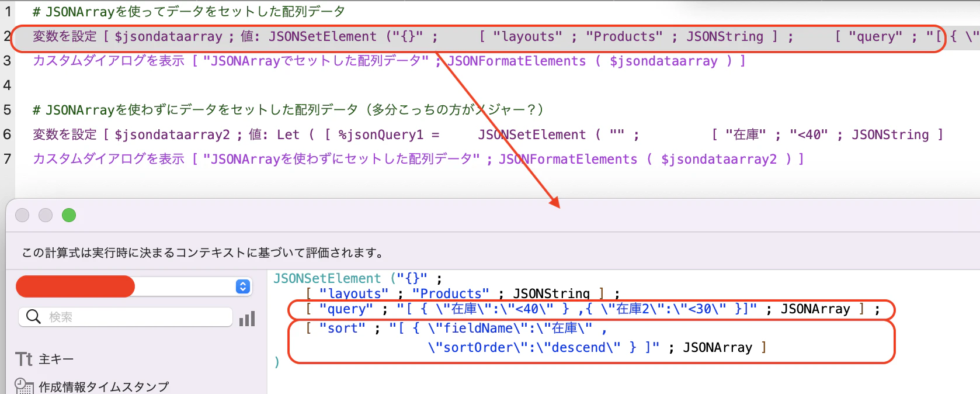Click the closing parenthesis of the formula
The width and height of the screenshot is (980, 394).
[x=277, y=362]
